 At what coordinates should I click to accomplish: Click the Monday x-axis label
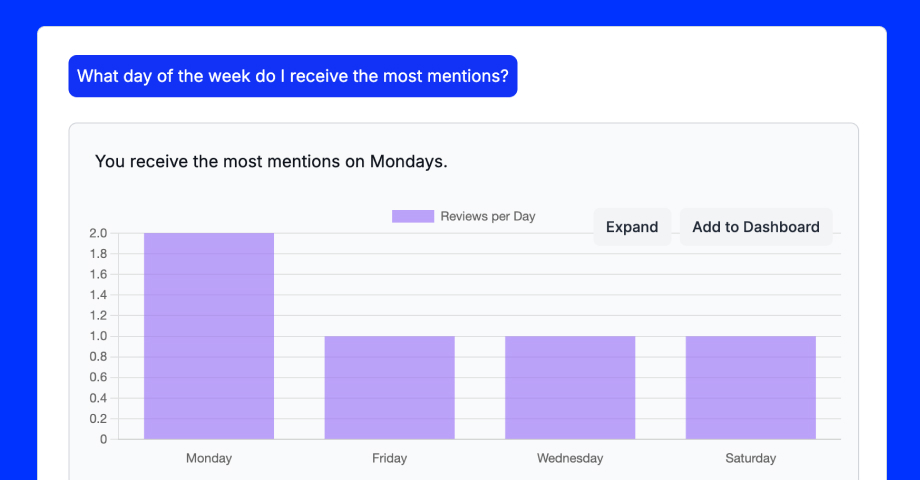coord(209,458)
